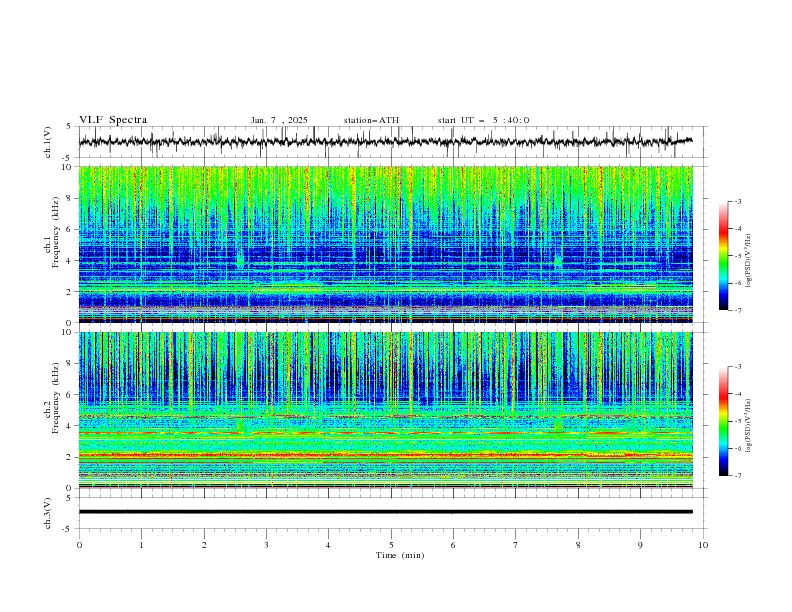
Task: Click the "6" kHz tick of ch.2 spectrogram
Action: coord(70,395)
